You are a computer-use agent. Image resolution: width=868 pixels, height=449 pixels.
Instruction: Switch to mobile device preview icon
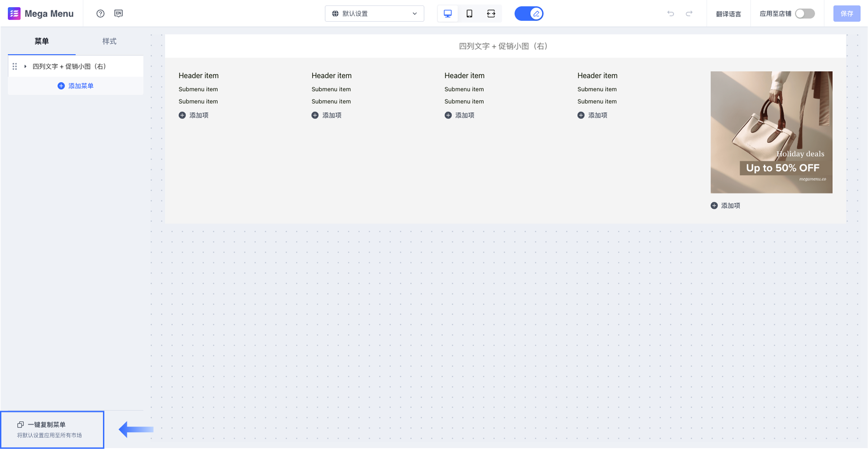(469, 14)
